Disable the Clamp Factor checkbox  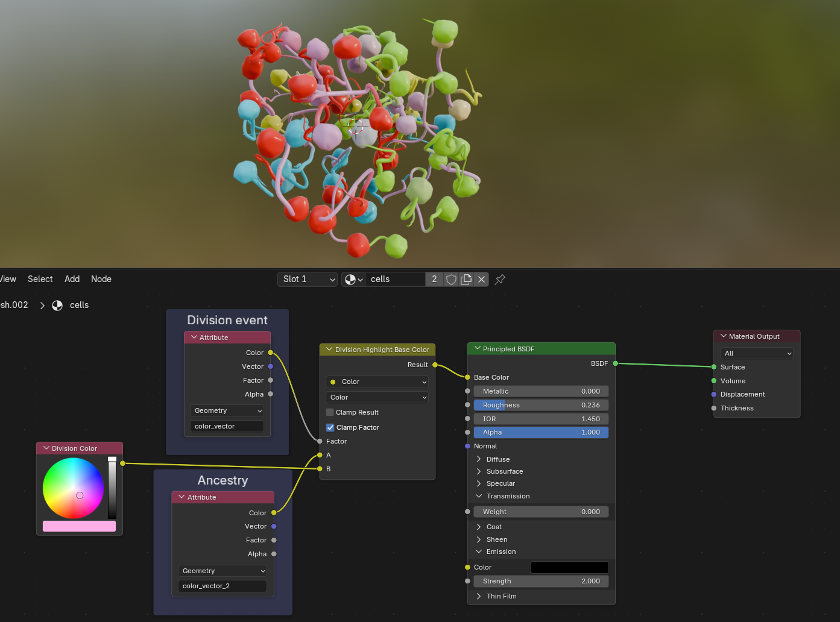pos(330,428)
